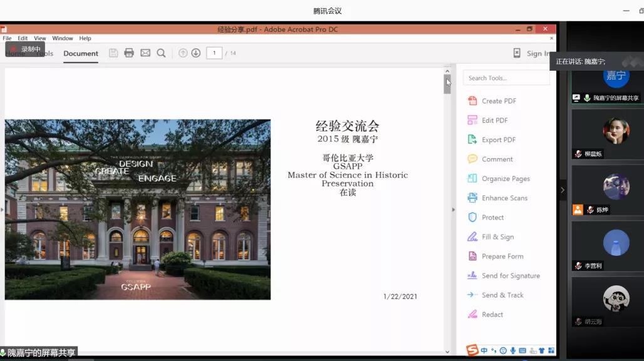Open the Find magnifier tool
644x361 pixels.
[161, 53]
